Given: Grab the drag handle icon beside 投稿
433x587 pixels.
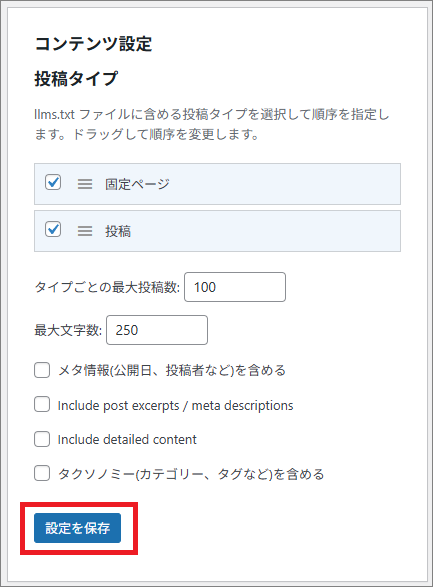Looking at the screenshot, I should [85, 231].
